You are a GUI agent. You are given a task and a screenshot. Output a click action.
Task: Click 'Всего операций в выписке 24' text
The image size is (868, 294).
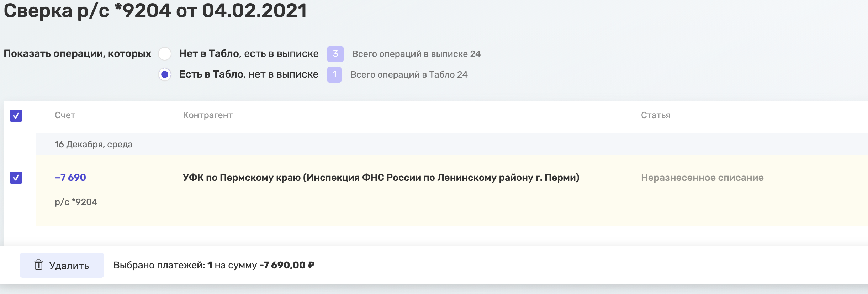416,54
